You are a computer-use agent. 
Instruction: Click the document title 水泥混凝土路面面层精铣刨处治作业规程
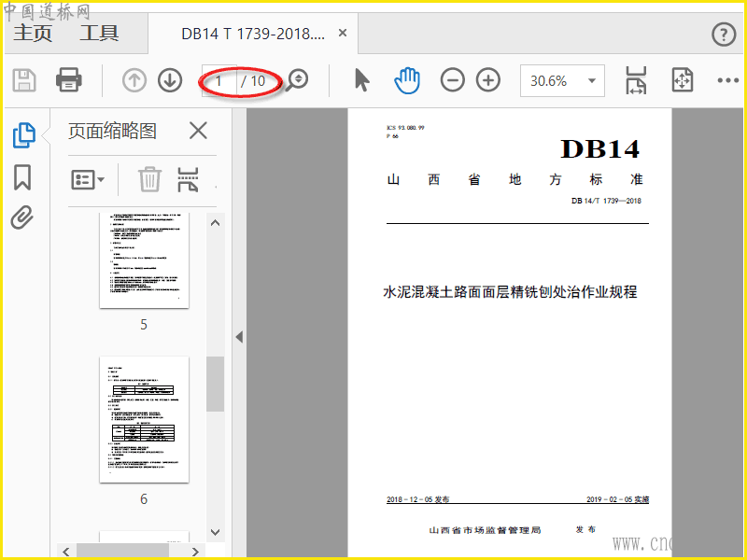click(x=510, y=291)
